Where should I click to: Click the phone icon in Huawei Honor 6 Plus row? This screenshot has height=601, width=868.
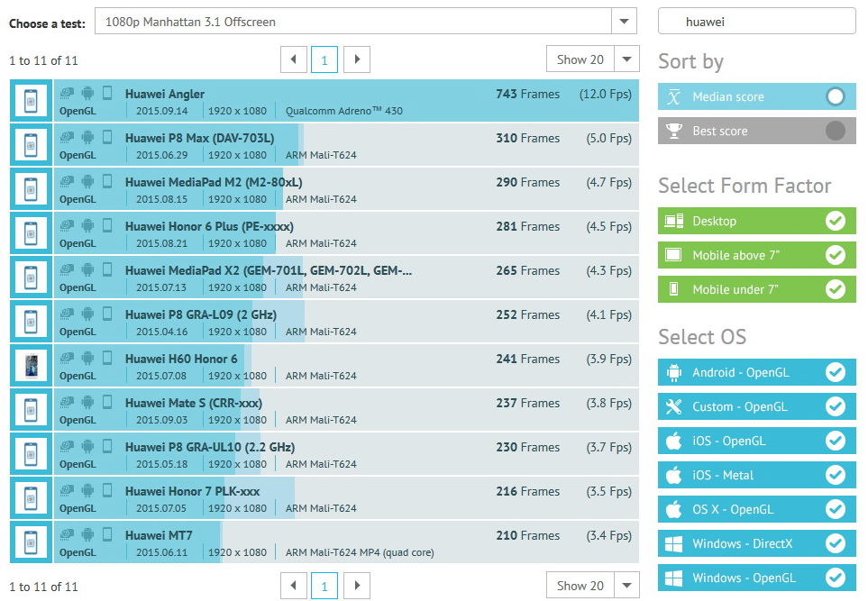coord(107,226)
